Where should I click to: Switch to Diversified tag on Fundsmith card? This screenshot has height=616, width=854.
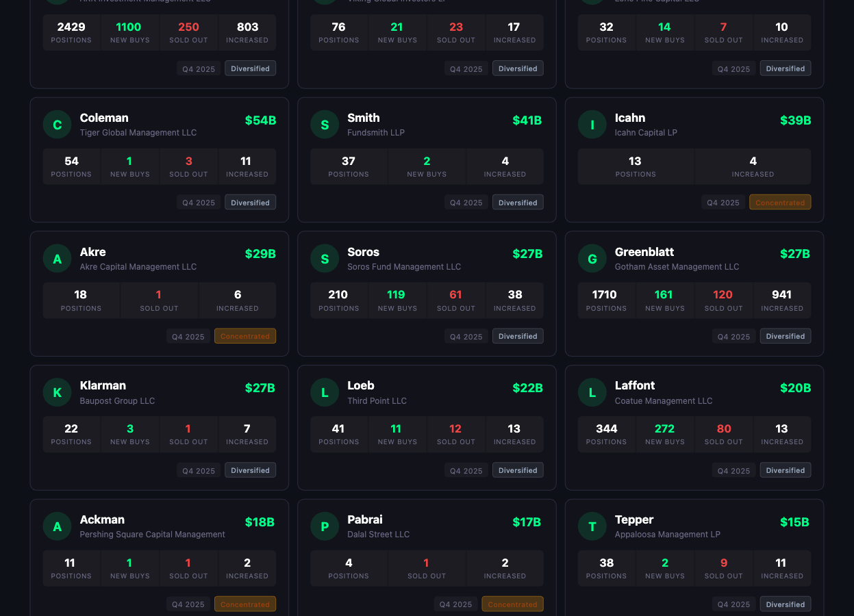tap(518, 202)
